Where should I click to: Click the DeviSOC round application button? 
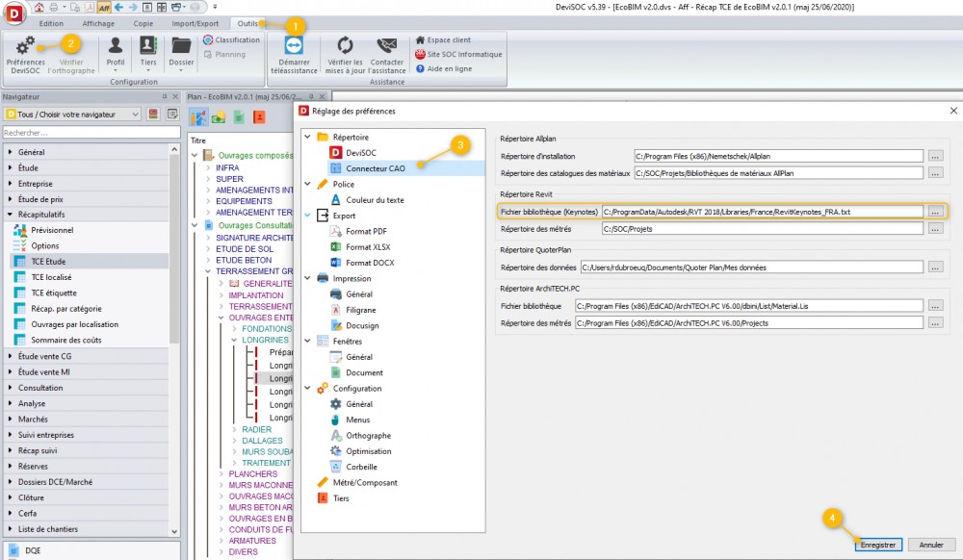point(14,14)
